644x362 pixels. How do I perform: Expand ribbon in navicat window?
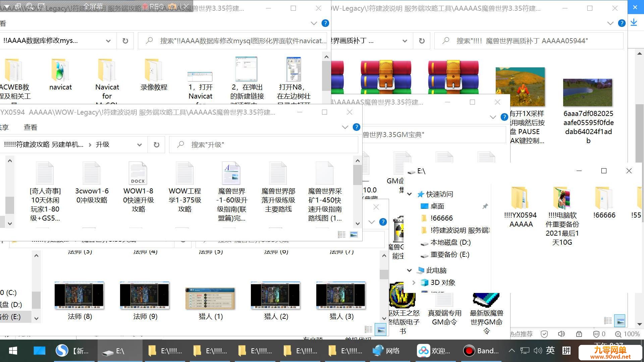tap(314, 23)
